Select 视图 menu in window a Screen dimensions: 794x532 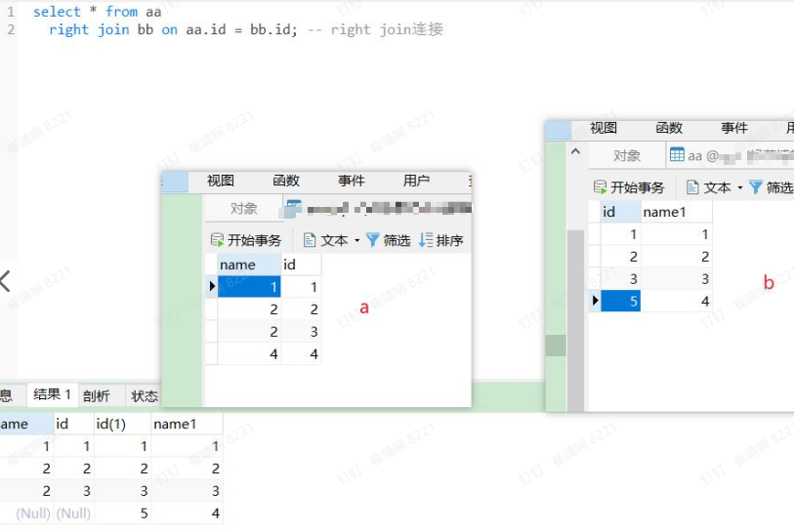(221, 181)
